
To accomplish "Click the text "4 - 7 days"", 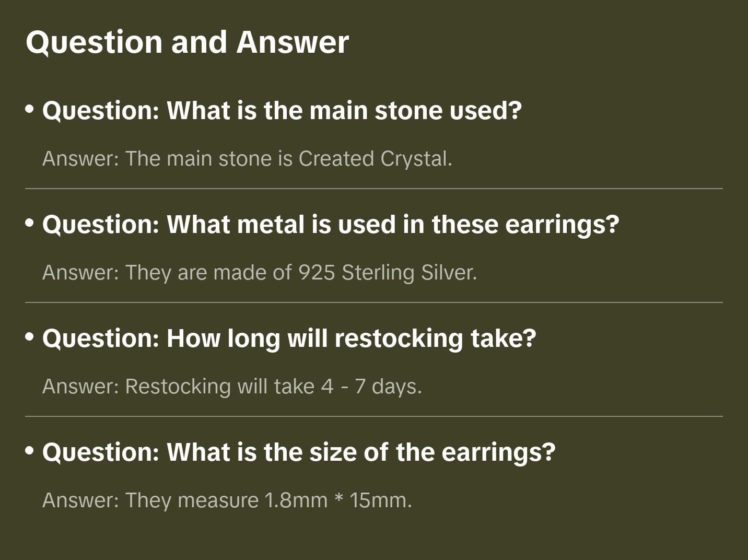I will (371, 387).
